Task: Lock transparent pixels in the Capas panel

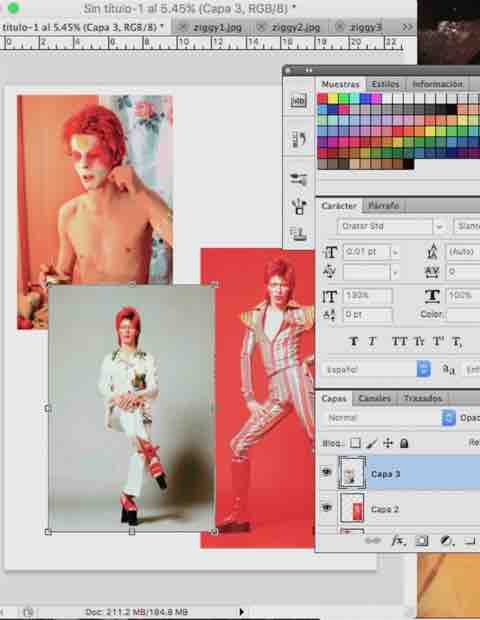Action: pos(355,443)
